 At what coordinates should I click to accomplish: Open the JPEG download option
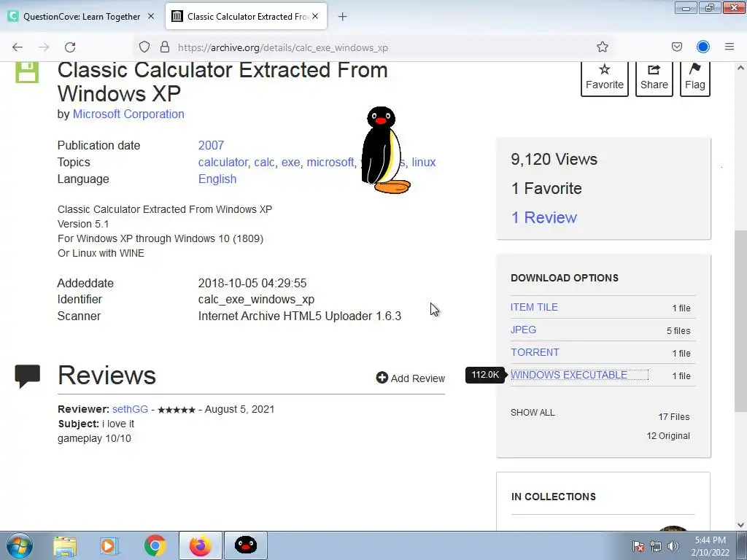click(523, 330)
